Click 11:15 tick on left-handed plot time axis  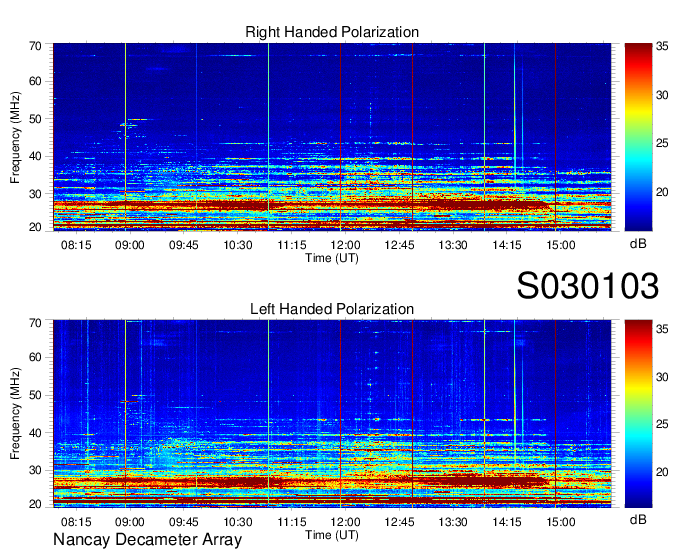coord(292,522)
